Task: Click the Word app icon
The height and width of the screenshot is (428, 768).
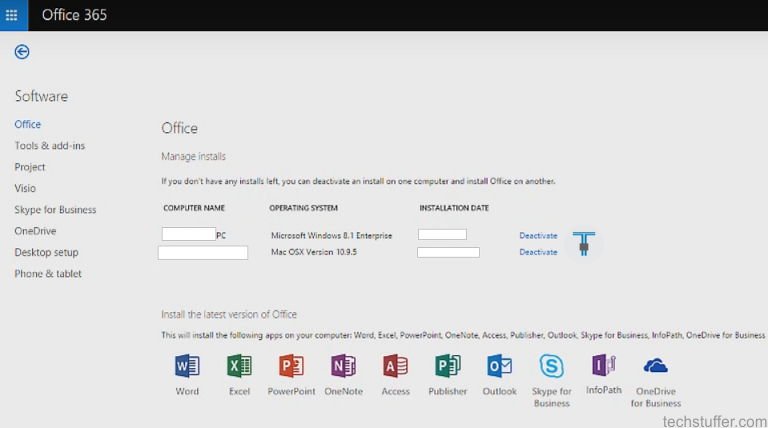Action: point(187,366)
